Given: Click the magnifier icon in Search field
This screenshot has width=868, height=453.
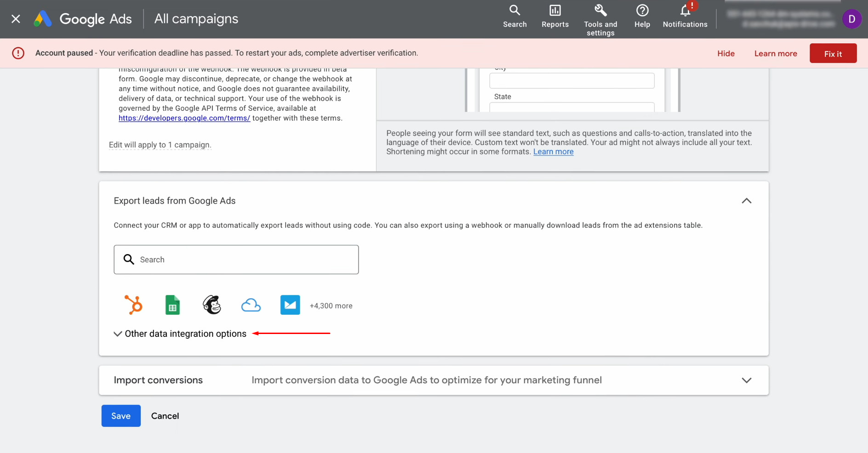Looking at the screenshot, I should coord(129,260).
